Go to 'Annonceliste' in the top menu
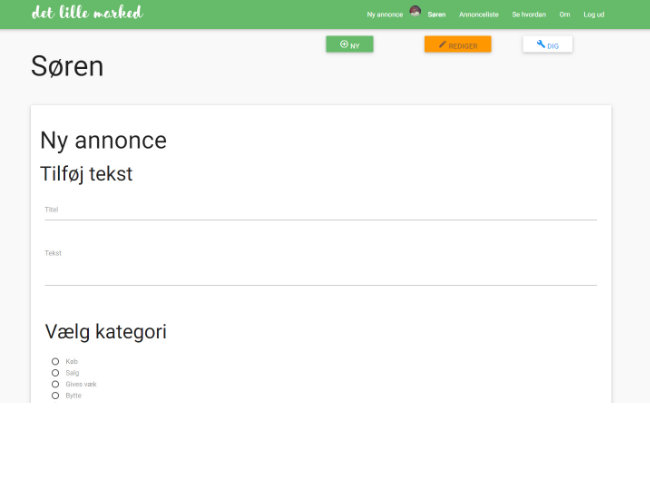Screen dimensions: 650x500 [478, 15]
